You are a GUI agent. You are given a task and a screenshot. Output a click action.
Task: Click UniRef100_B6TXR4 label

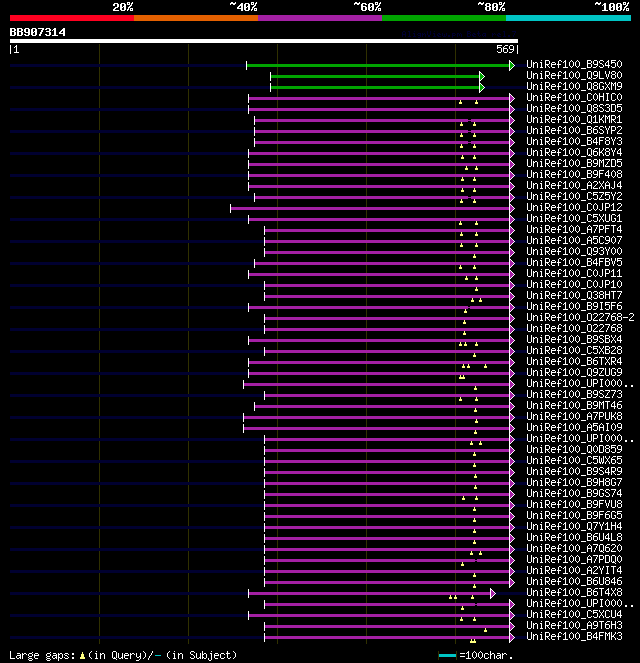pyautogui.click(x=574, y=361)
